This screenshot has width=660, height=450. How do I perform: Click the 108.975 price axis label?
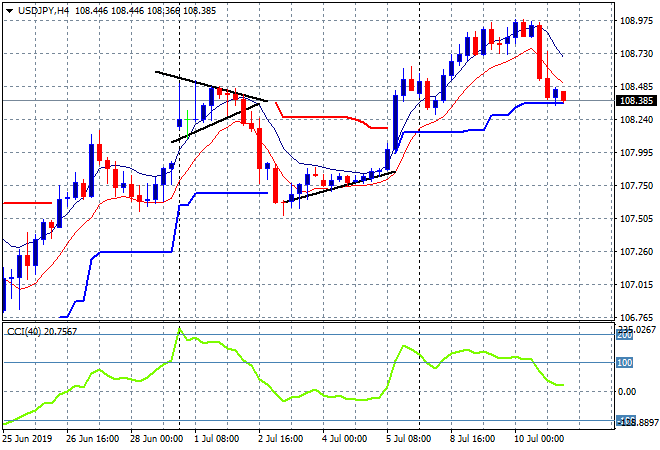coord(636,21)
